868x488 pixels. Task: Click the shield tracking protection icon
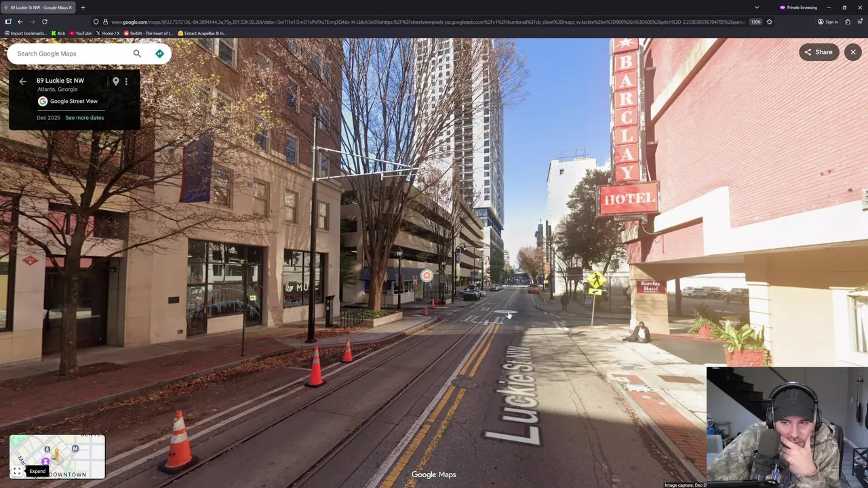(96, 22)
